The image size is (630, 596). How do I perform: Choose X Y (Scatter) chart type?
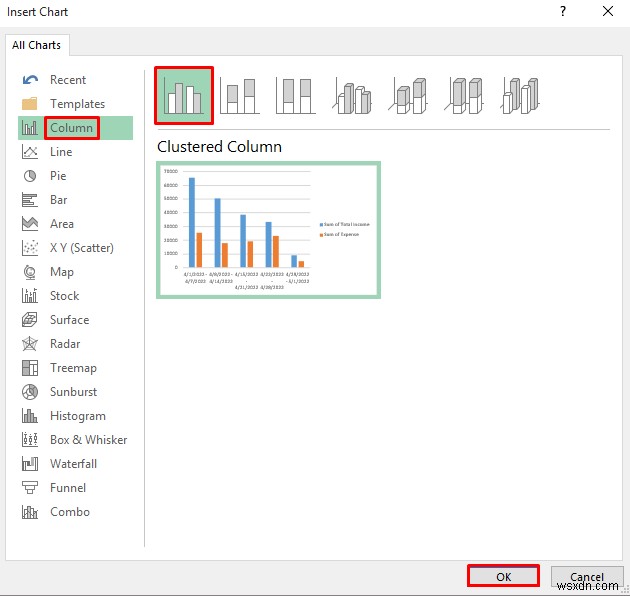tap(82, 248)
